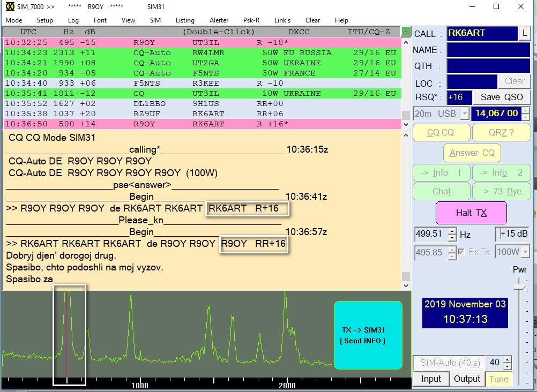This screenshot has height=392, width=537.
Task: Click the Save QSO button
Action: pos(502,97)
